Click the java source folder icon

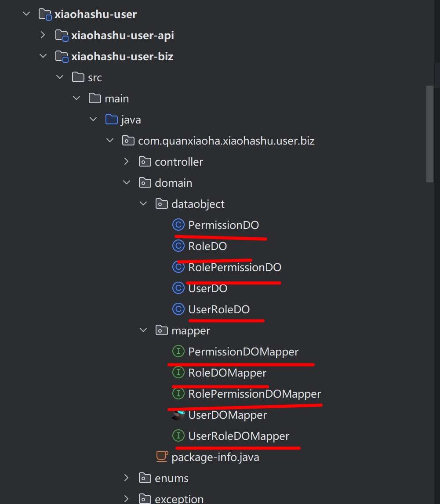click(111, 120)
